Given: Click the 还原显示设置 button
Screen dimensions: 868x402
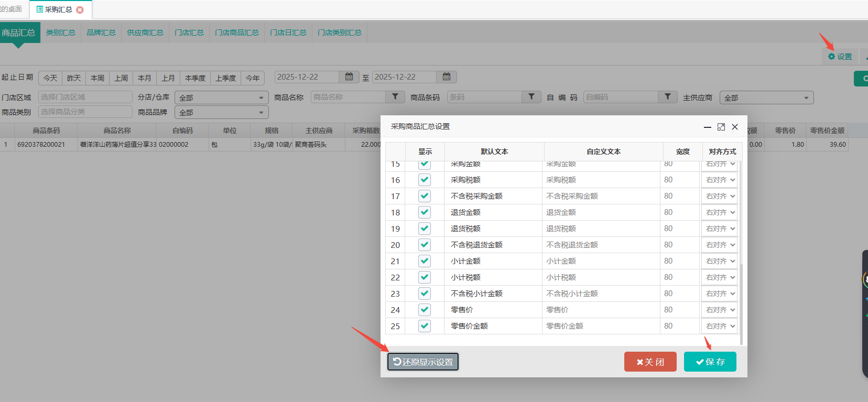Looking at the screenshot, I should point(423,362).
